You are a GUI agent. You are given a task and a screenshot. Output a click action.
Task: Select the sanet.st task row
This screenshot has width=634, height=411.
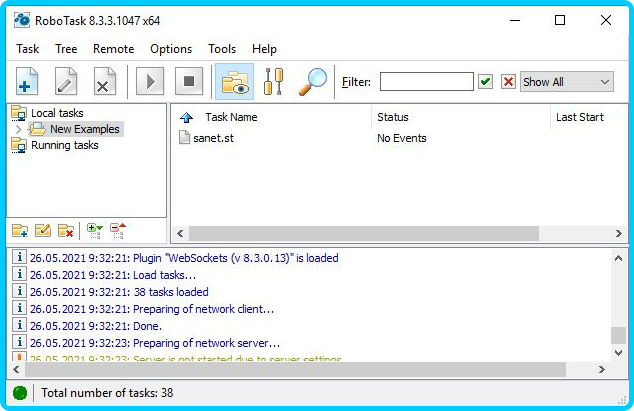pyautogui.click(x=206, y=138)
